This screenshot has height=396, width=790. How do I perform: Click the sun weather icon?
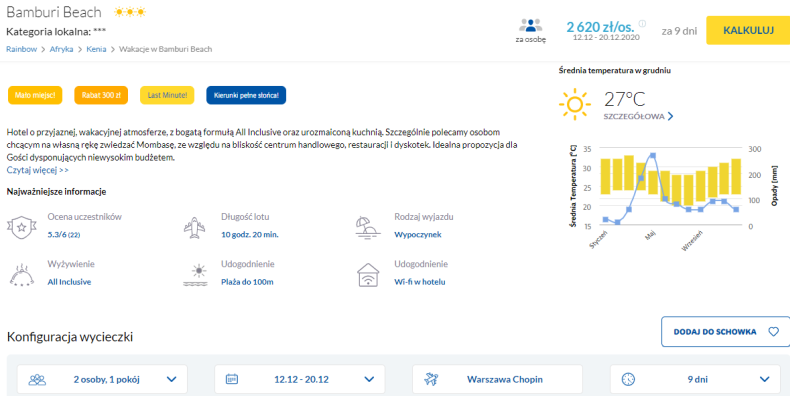[574, 104]
